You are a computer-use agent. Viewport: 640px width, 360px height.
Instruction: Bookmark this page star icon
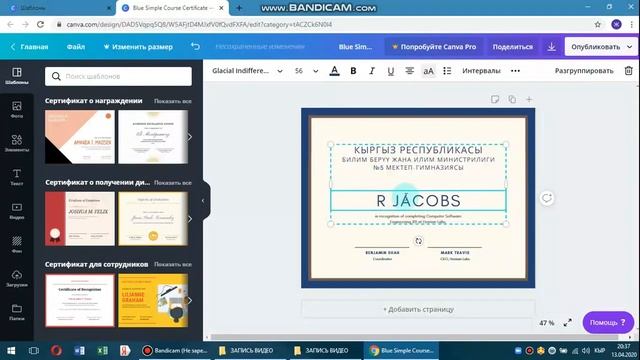(x=598, y=24)
